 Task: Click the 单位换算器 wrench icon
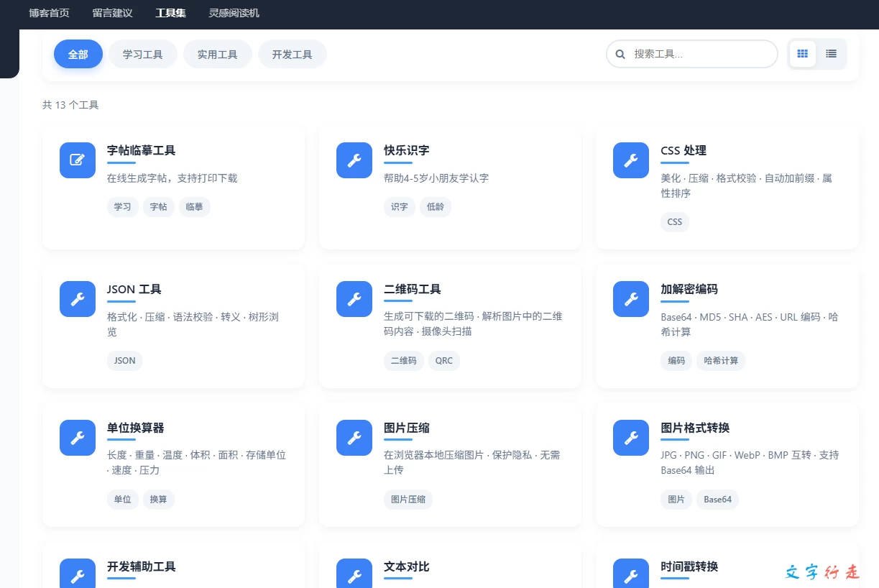click(x=78, y=438)
